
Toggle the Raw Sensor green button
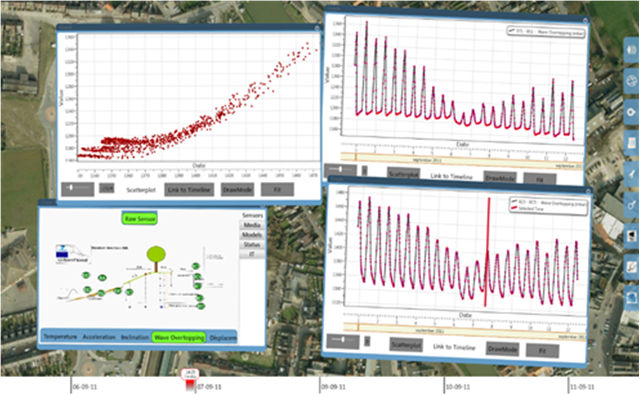(140, 219)
